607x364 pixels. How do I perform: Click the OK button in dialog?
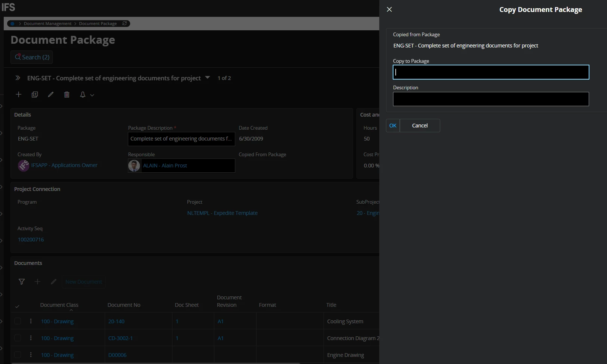tap(393, 126)
